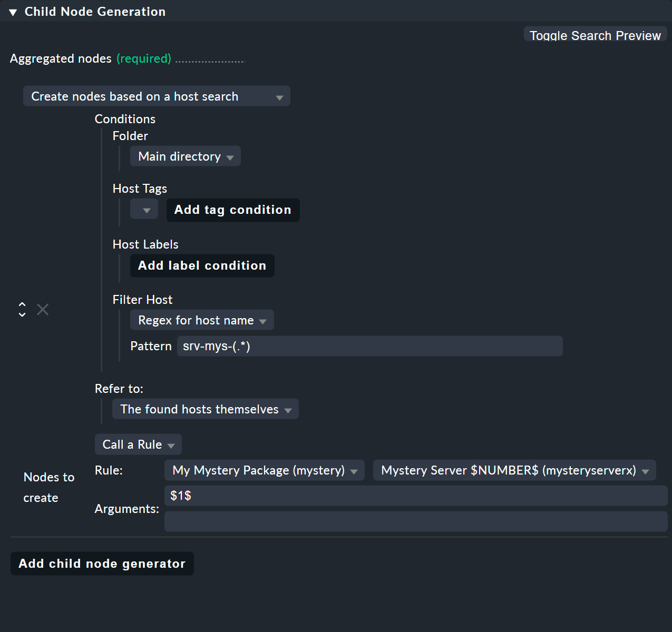The image size is (672, 632).
Task: Click the X icon to delete the node generator
Action: click(x=42, y=309)
